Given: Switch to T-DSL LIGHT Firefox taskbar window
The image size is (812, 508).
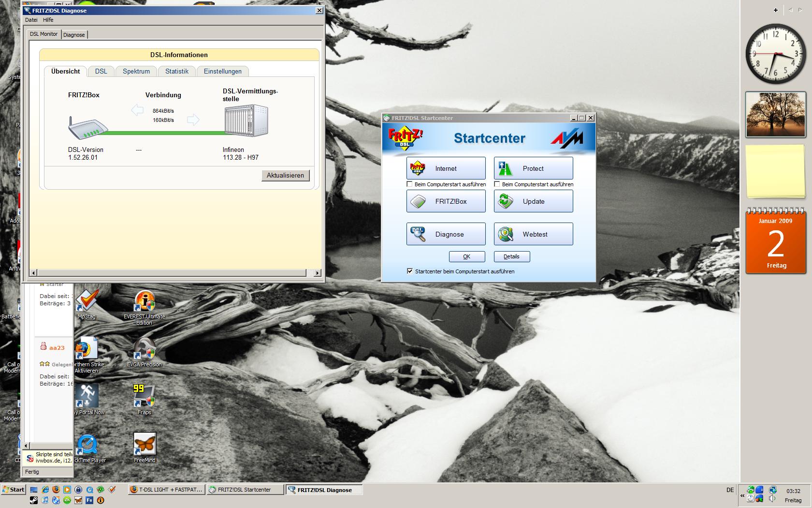Looking at the screenshot, I should click(167, 490).
